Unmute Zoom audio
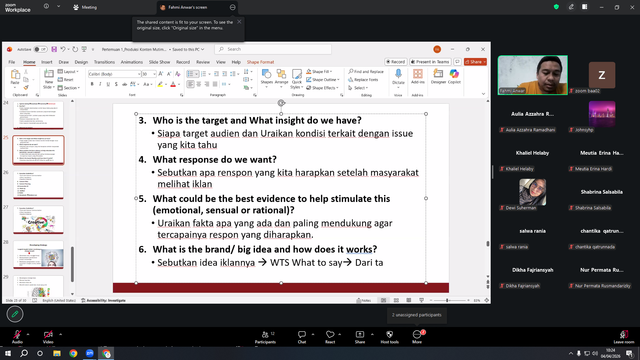 17,337
